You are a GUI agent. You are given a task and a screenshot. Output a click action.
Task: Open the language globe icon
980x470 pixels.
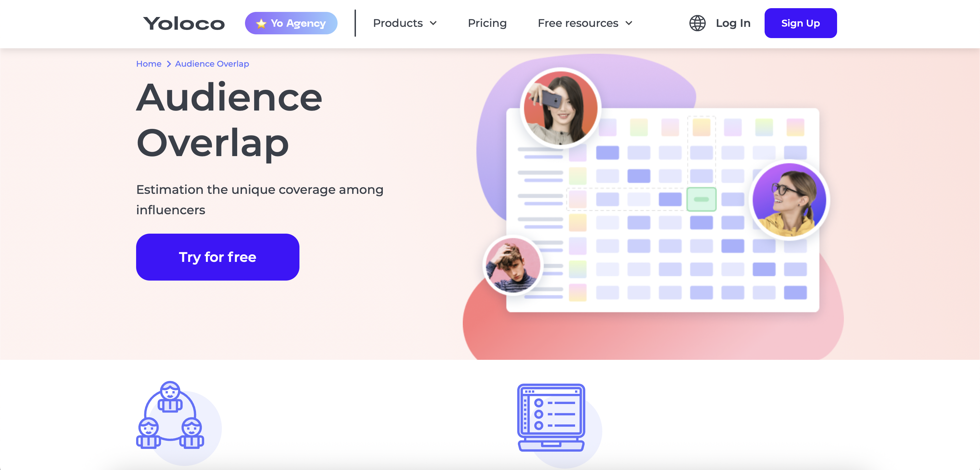coord(697,23)
